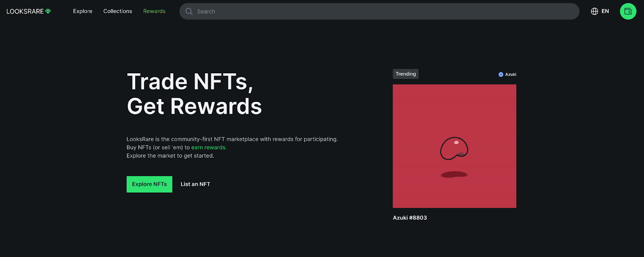Open the green wallet connect button
The width and height of the screenshot is (644, 257).
coord(628,11)
